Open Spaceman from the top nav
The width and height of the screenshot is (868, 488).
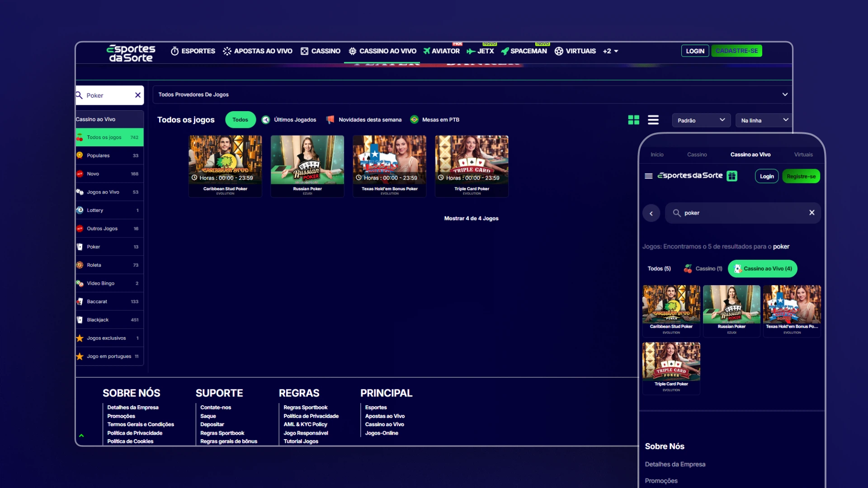click(524, 51)
